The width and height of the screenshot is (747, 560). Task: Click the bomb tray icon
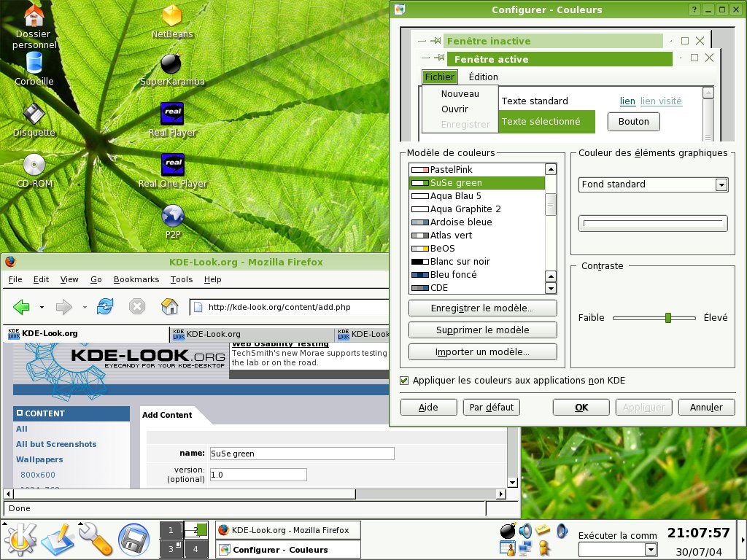(x=508, y=530)
